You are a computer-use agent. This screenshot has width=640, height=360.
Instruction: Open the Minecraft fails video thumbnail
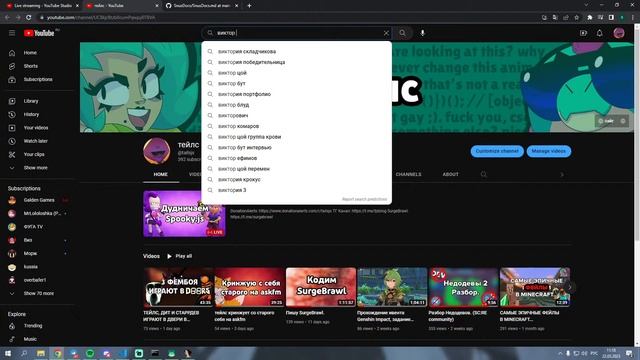tap(535, 287)
